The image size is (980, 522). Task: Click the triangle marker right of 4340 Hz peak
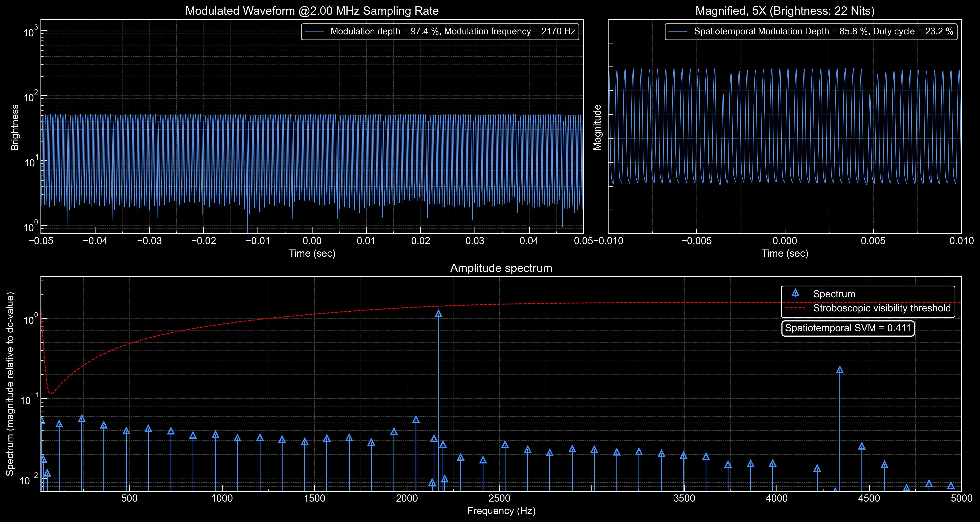click(862, 446)
